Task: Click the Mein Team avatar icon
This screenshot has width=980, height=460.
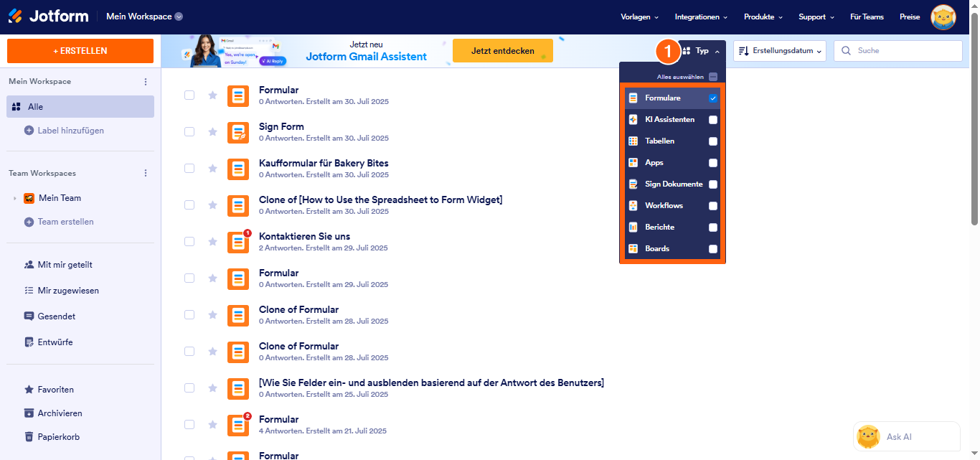Action: tap(29, 198)
